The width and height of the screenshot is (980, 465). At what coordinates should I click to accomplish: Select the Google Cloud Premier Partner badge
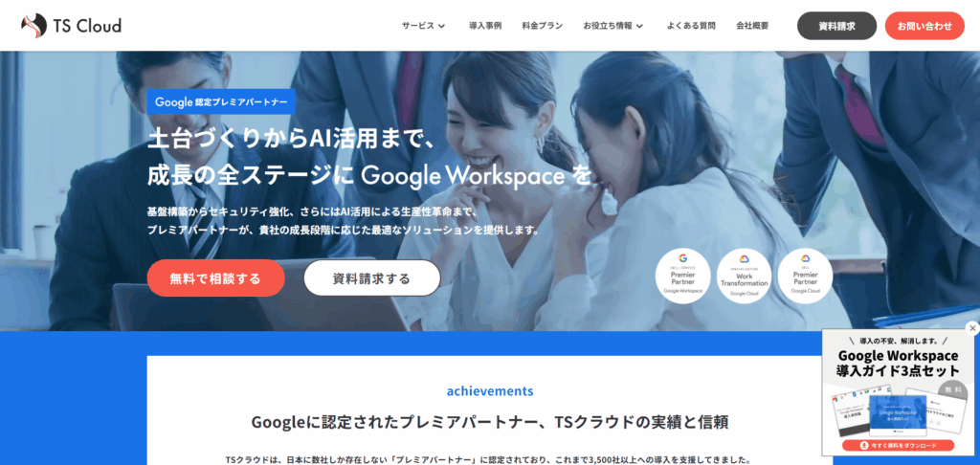(x=805, y=276)
